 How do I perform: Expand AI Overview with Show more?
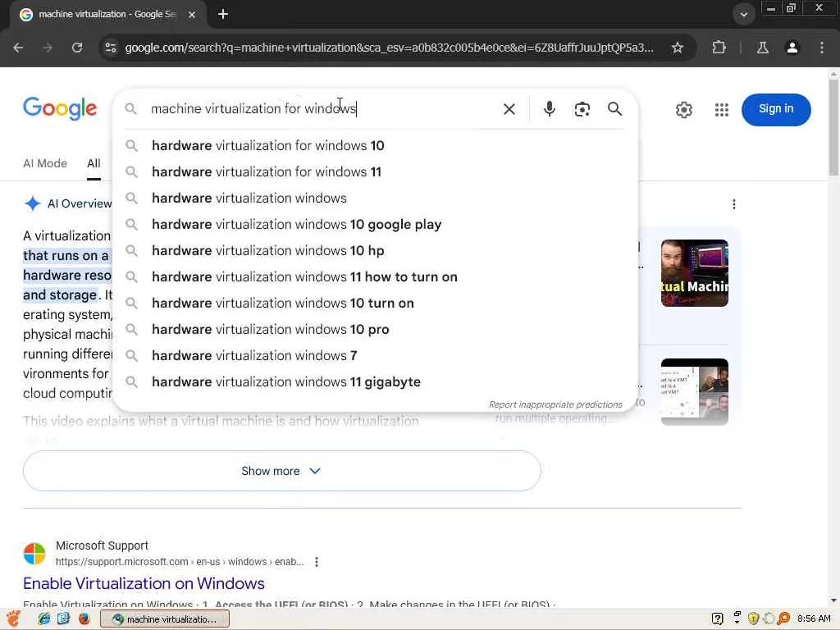click(x=282, y=471)
